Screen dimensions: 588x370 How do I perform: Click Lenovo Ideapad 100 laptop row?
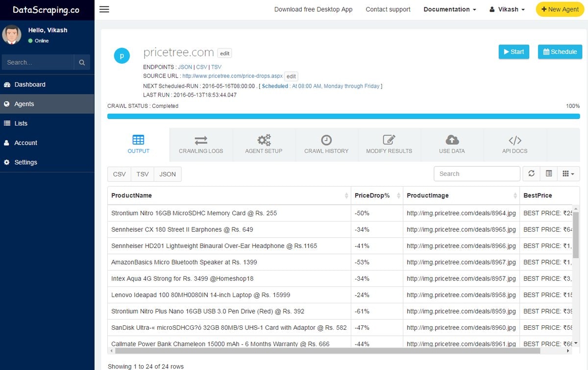[x=340, y=295]
